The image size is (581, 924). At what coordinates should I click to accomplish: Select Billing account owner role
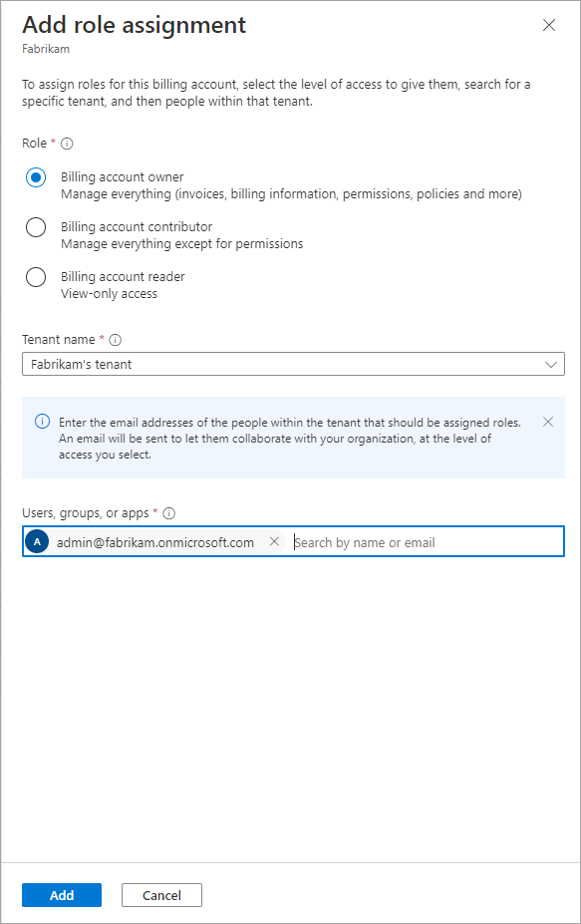point(36,176)
